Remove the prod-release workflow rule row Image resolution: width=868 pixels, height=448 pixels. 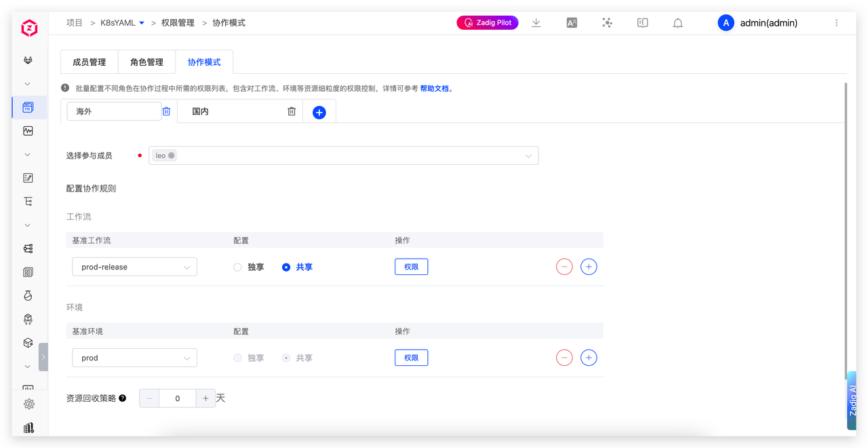564,267
